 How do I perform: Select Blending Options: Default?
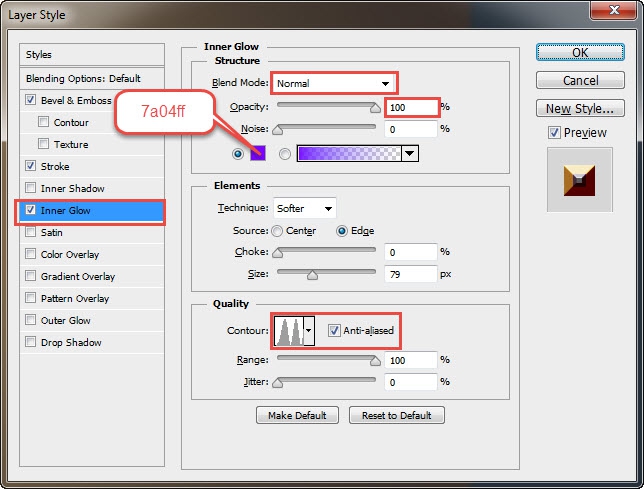[92, 78]
